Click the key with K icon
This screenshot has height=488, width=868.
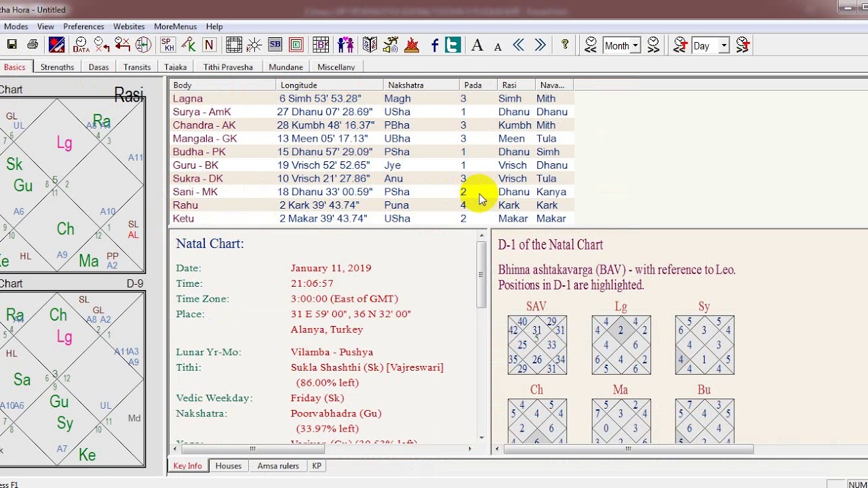[189, 45]
